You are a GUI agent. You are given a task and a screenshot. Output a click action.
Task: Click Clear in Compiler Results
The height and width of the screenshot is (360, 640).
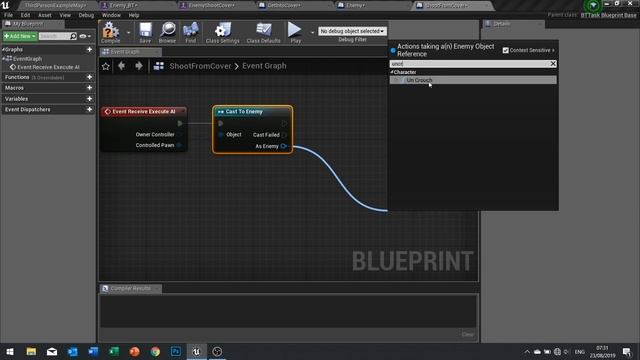468,335
